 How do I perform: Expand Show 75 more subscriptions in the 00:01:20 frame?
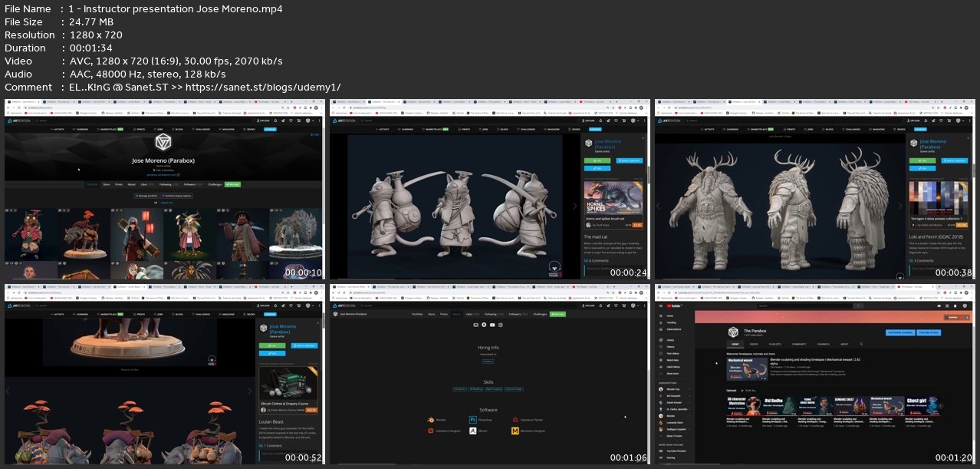coord(674,436)
